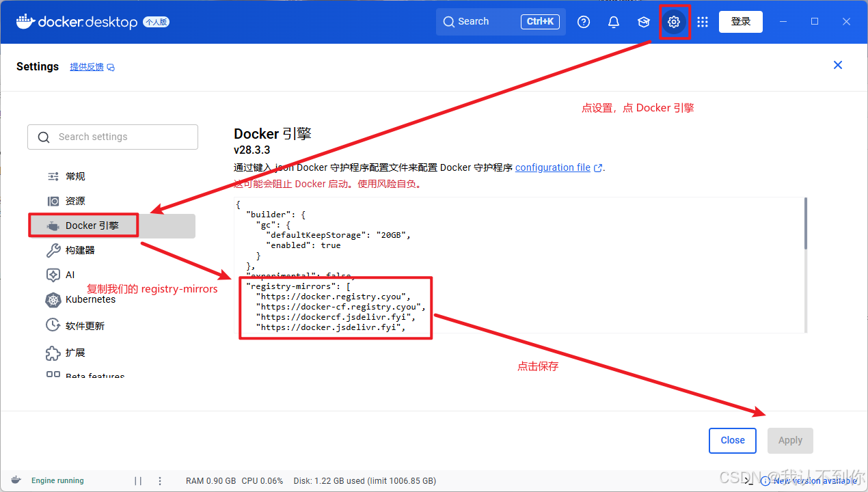Close the Settings panel with X
The image size is (868, 492).
pos(838,65)
